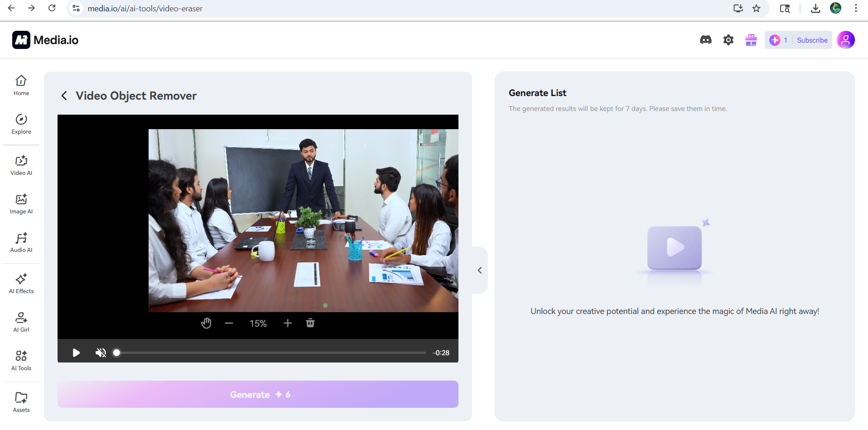
Task: Click the video preview frame
Action: [x=304, y=221]
